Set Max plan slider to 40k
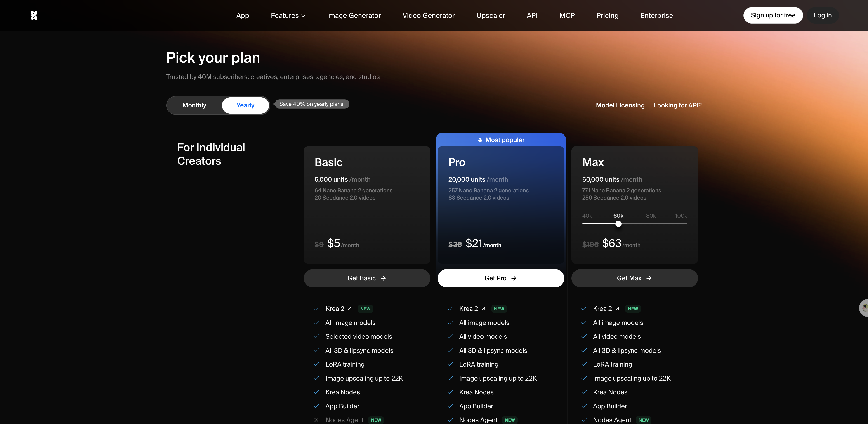The image size is (868, 424). coord(587,216)
